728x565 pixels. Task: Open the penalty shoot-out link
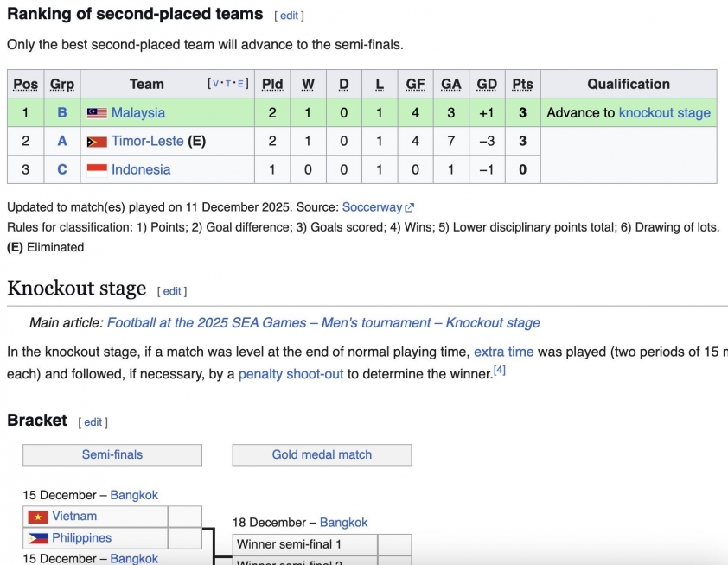(291, 374)
